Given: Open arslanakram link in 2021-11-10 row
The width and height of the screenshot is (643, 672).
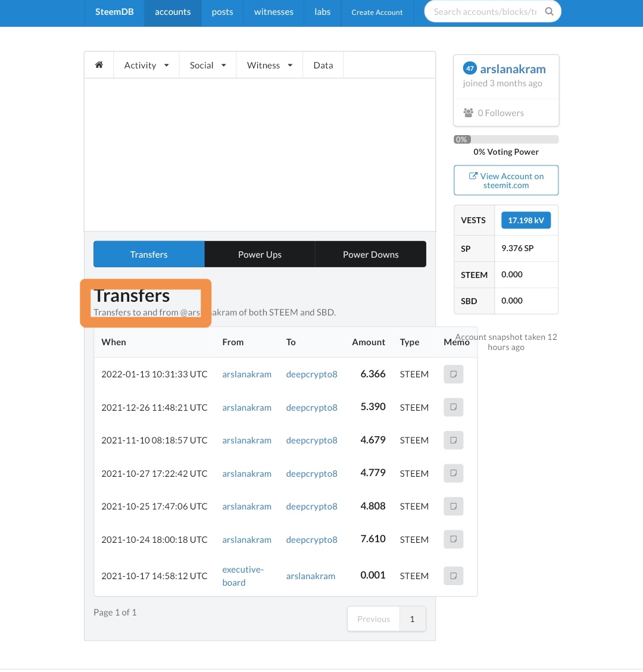Looking at the screenshot, I should 247,440.
